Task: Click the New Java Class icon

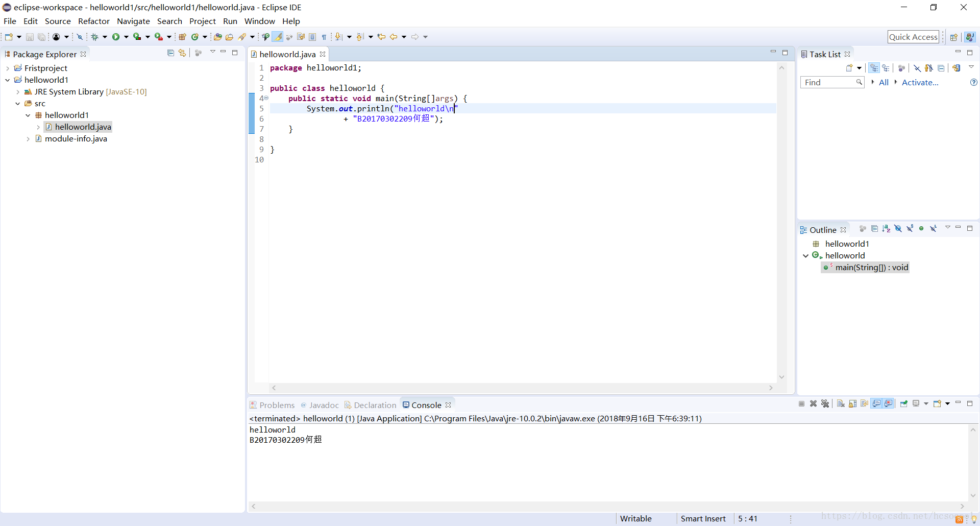Action: [x=194, y=37]
